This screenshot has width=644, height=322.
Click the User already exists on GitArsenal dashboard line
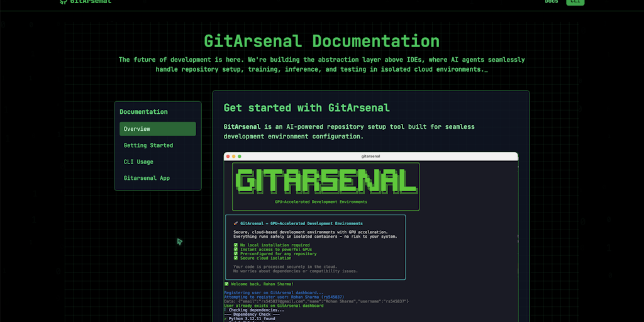[274, 306]
